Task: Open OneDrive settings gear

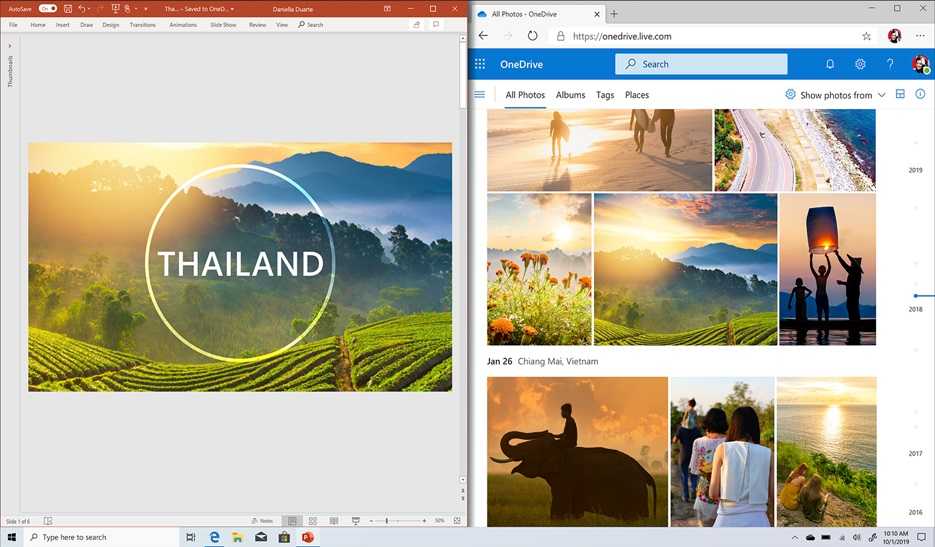Action: point(860,64)
